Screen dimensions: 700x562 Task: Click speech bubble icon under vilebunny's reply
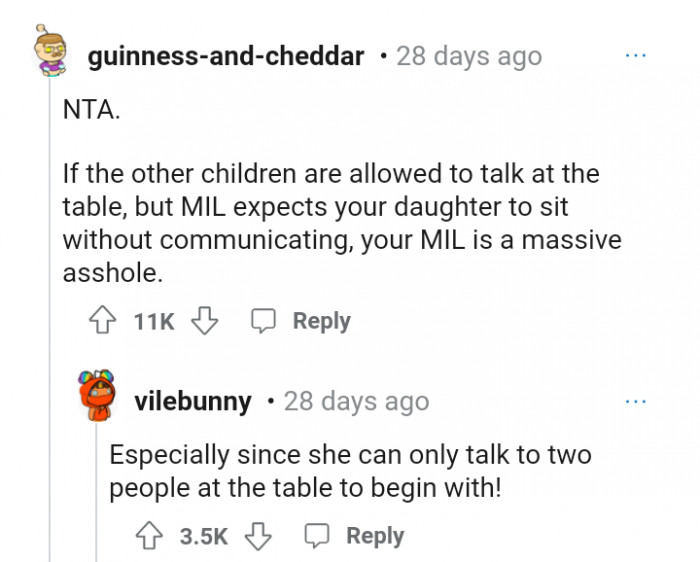point(318,536)
